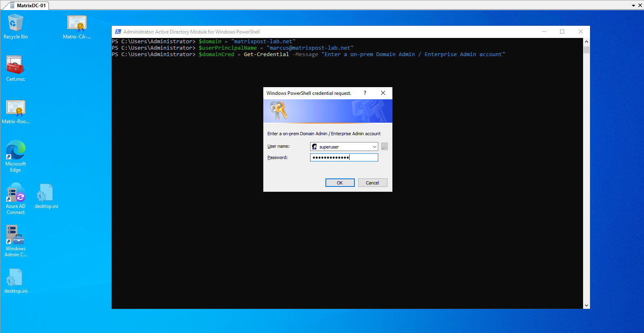Click PowerShell scrollbar up arrow
This screenshot has width=644, height=333.
pyautogui.click(x=586, y=42)
